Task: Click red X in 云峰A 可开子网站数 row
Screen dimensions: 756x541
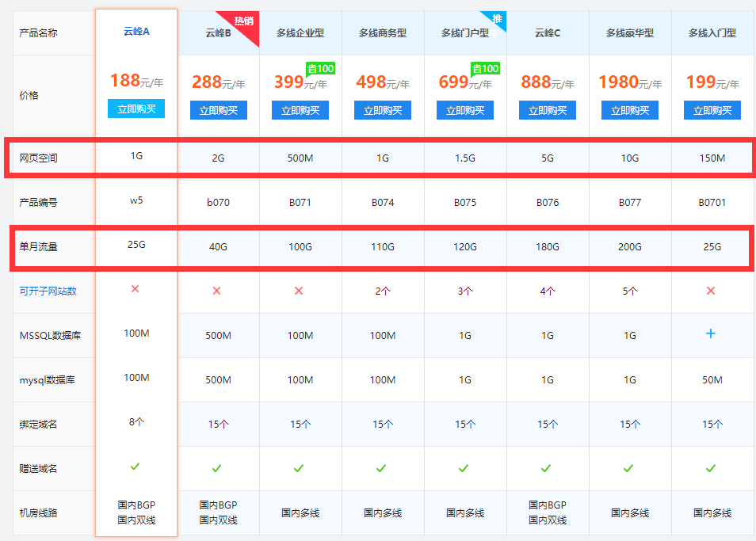Action: pos(136,289)
